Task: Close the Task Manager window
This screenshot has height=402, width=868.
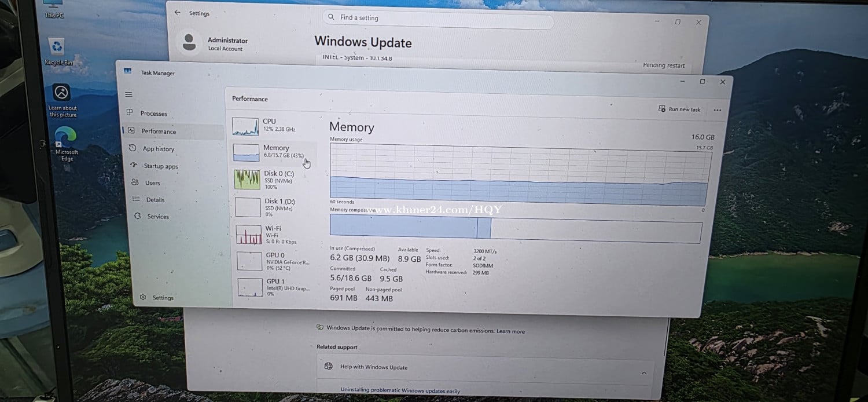Action: tap(722, 82)
